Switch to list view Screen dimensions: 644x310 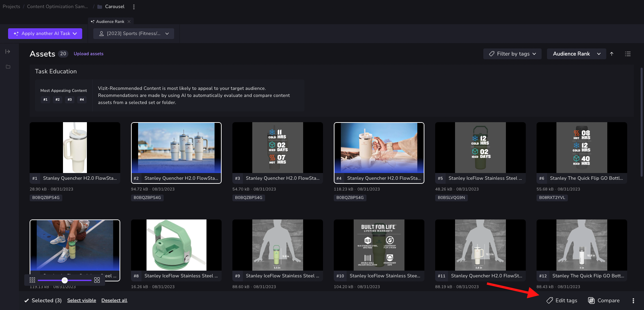(628, 54)
